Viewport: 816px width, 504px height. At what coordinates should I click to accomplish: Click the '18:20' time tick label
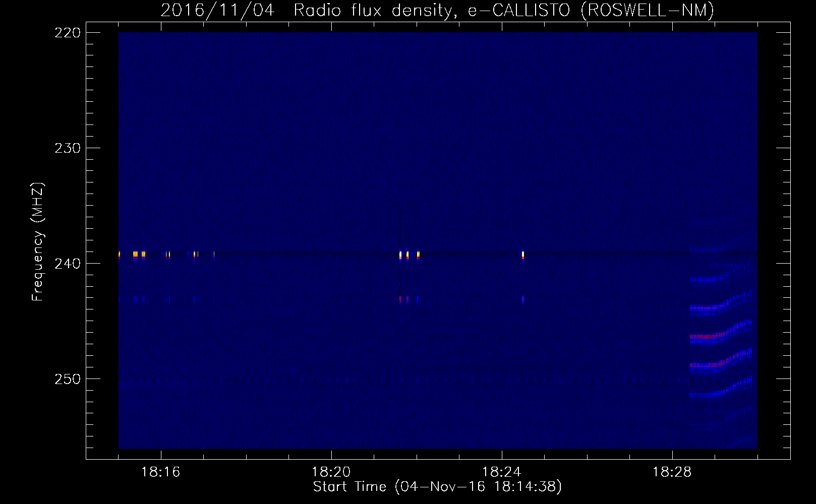tap(331, 472)
